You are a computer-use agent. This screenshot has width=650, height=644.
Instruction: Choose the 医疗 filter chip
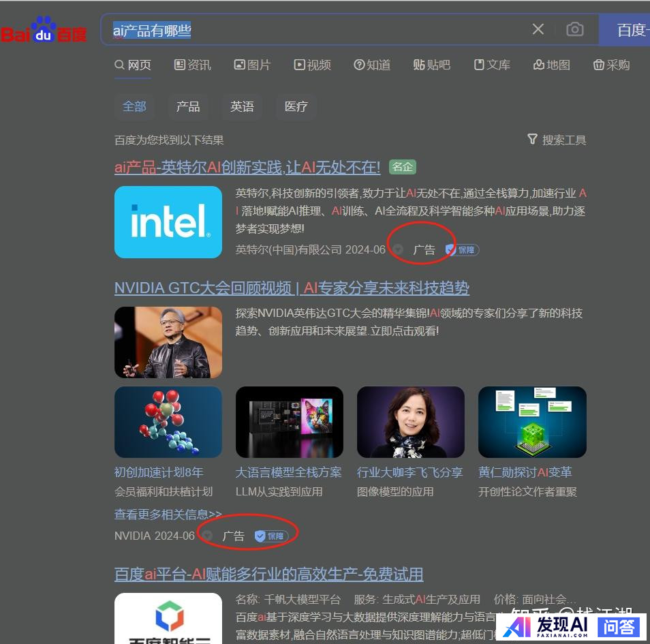(296, 106)
